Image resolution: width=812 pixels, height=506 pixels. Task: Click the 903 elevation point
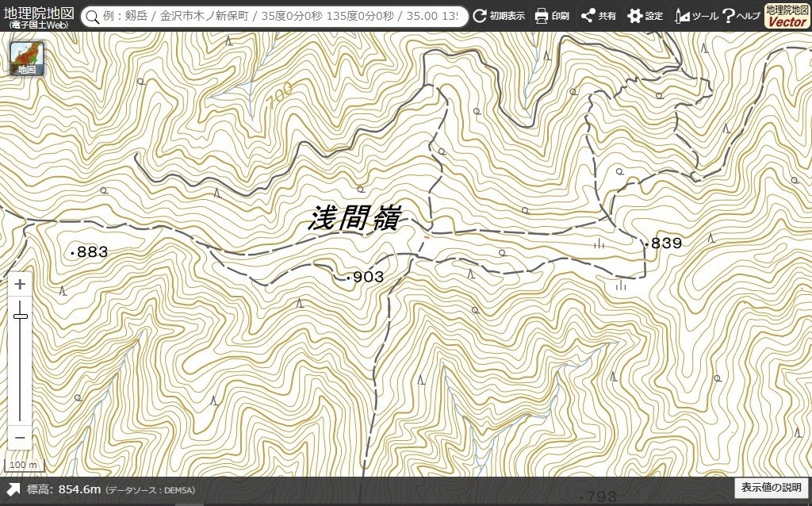tap(365, 277)
